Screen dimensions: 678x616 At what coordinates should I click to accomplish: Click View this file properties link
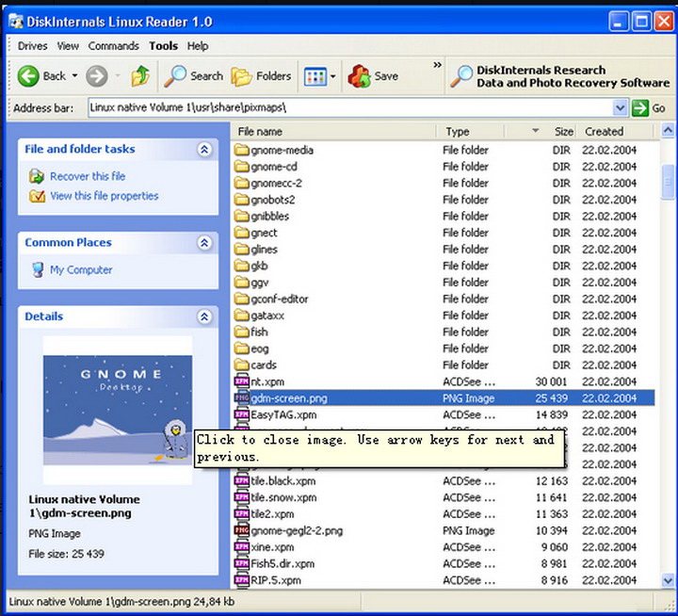coord(104,196)
